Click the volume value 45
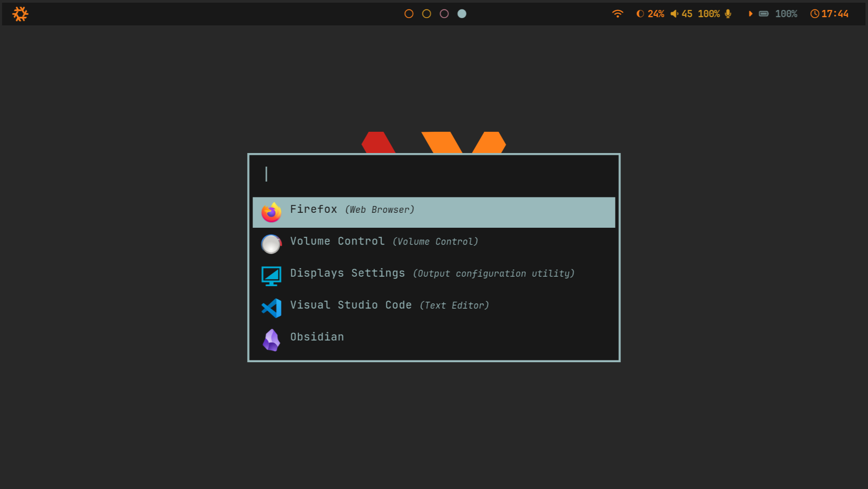The image size is (868, 489). pyautogui.click(x=687, y=14)
